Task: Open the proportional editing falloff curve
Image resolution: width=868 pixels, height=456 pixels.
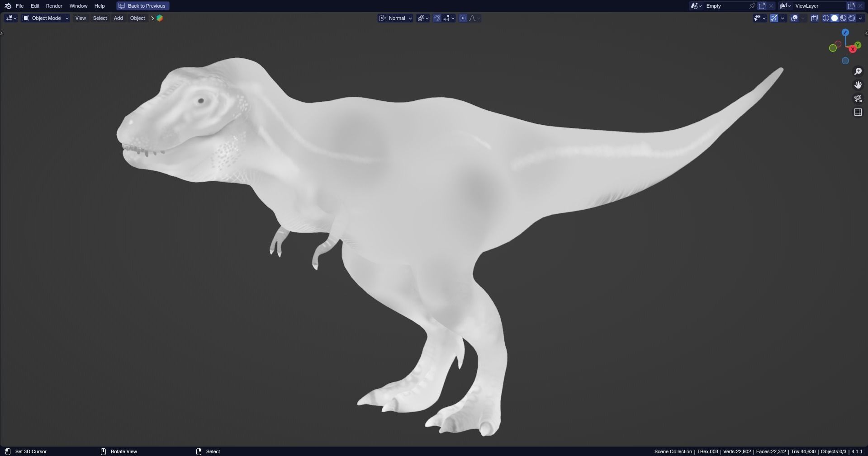Action: click(x=474, y=18)
